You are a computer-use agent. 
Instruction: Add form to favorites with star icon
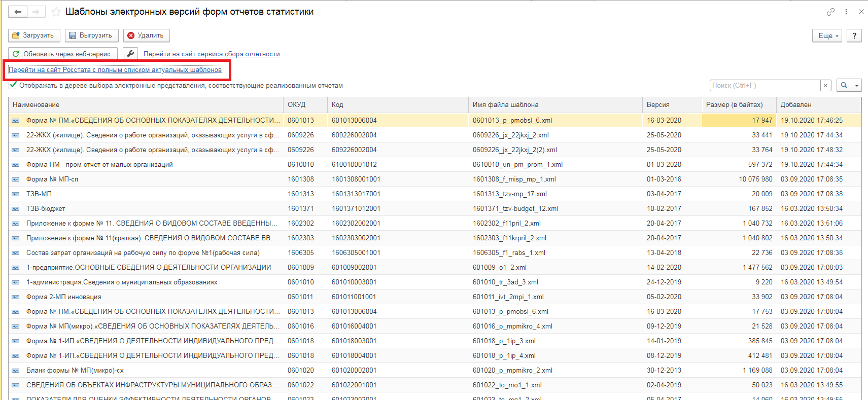pyautogui.click(x=56, y=12)
